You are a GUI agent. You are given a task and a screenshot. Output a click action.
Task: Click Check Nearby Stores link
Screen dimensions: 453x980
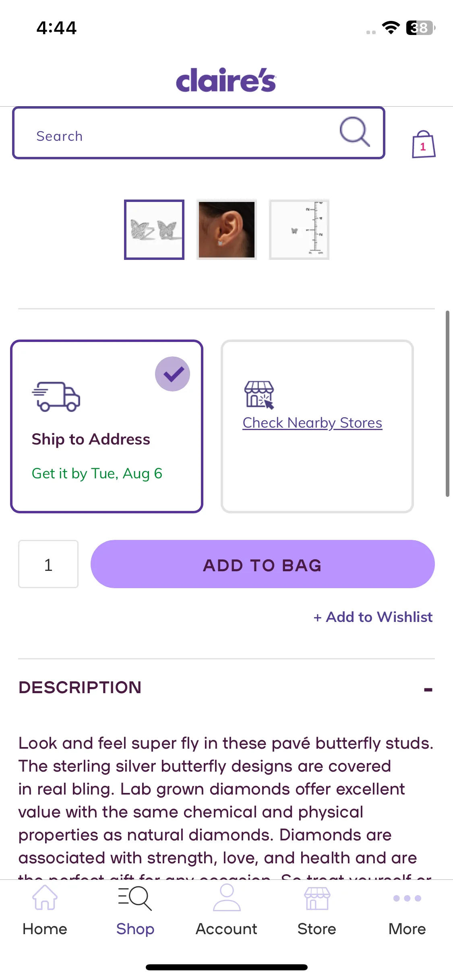point(312,423)
